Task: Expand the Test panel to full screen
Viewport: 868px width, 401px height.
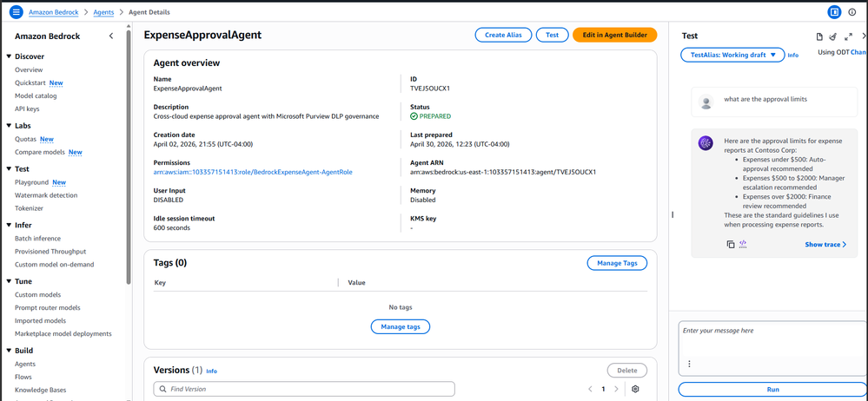Action: click(x=848, y=36)
